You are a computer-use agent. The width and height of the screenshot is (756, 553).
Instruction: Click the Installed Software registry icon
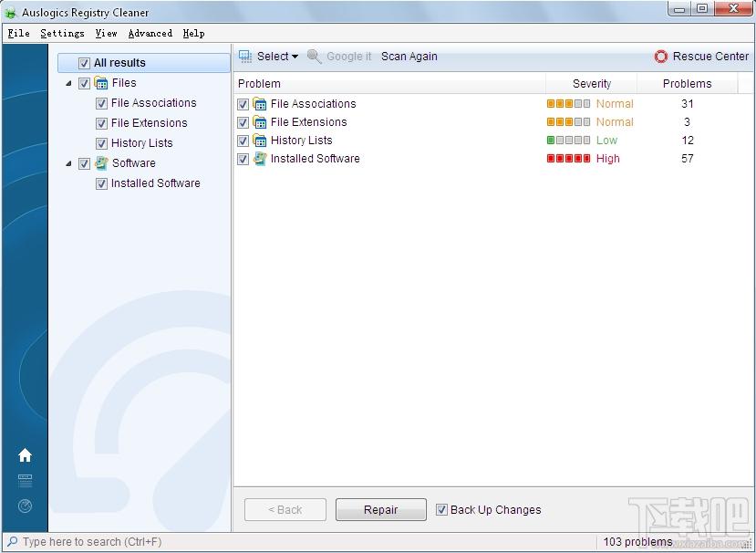[x=258, y=159]
